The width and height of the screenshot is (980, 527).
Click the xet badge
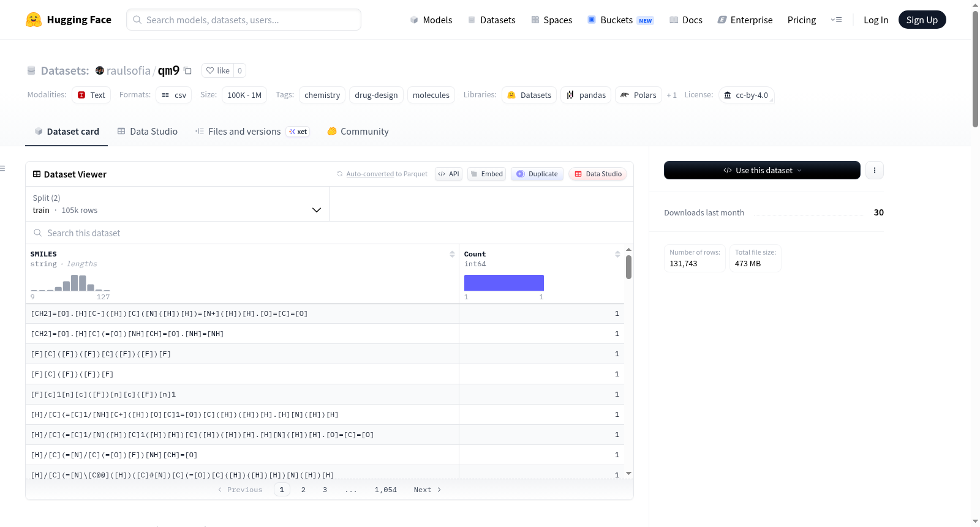298,132
